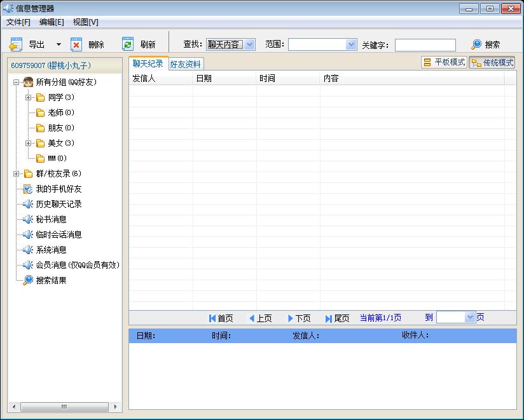The image size is (524, 420).
Task: Click the last page (尾页) arrow icon
Action: click(329, 318)
